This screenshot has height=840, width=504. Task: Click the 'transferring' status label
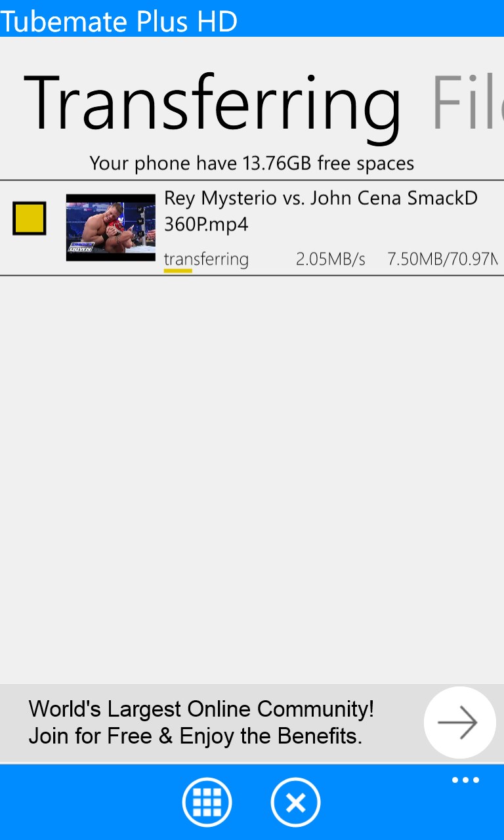click(206, 259)
